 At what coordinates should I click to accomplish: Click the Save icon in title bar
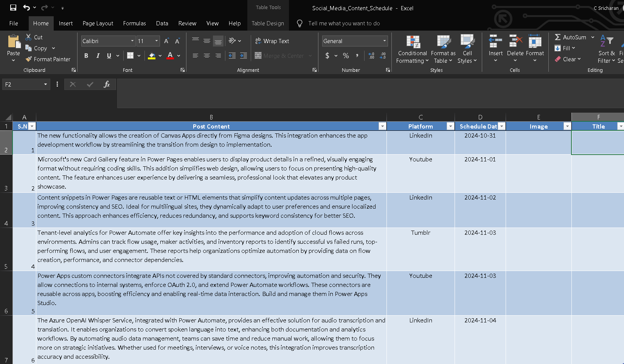(x=13, y=8)
